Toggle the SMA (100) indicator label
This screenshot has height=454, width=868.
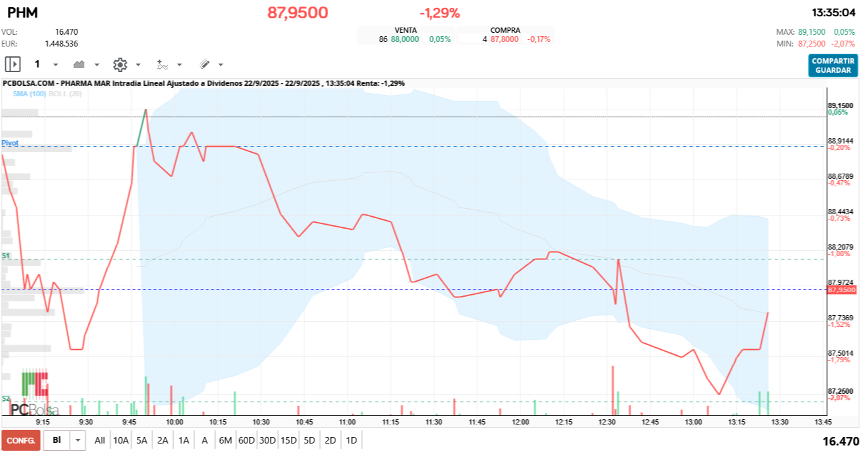29,94
